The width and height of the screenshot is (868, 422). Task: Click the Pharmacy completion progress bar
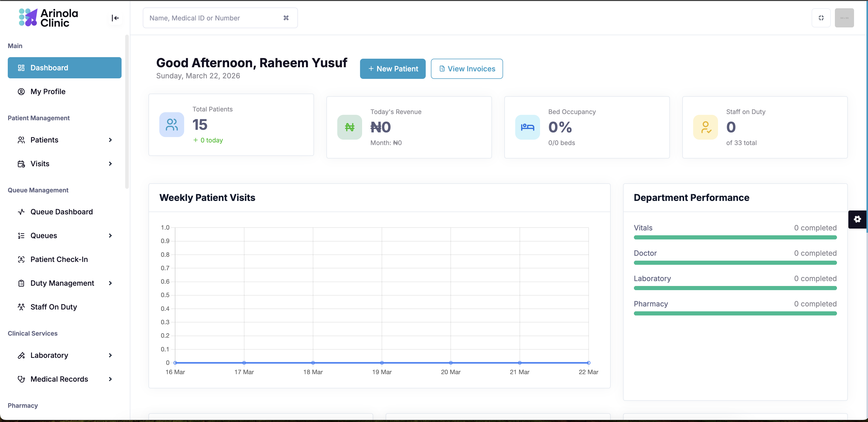(x=735, y=314)
